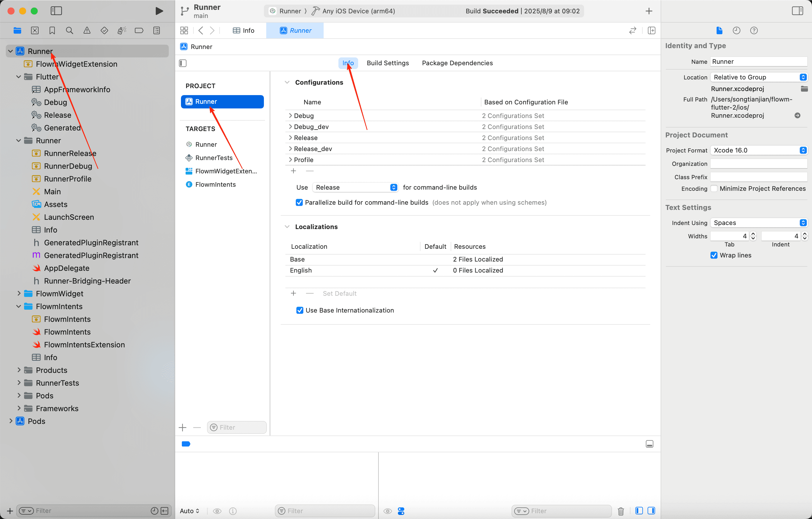Open the Issue navigator warning icon
812x519 pixels.
point(87,30)
